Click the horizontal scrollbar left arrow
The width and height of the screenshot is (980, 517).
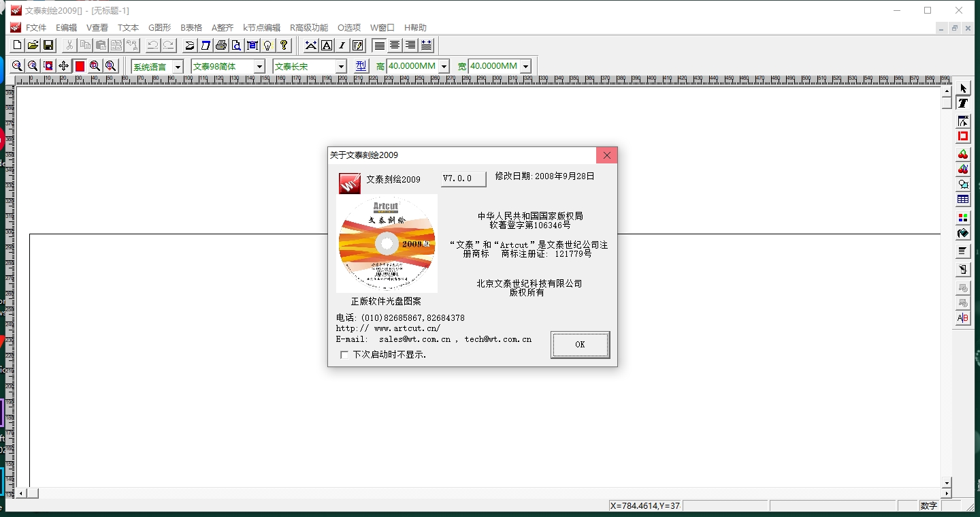pos(22,493)
